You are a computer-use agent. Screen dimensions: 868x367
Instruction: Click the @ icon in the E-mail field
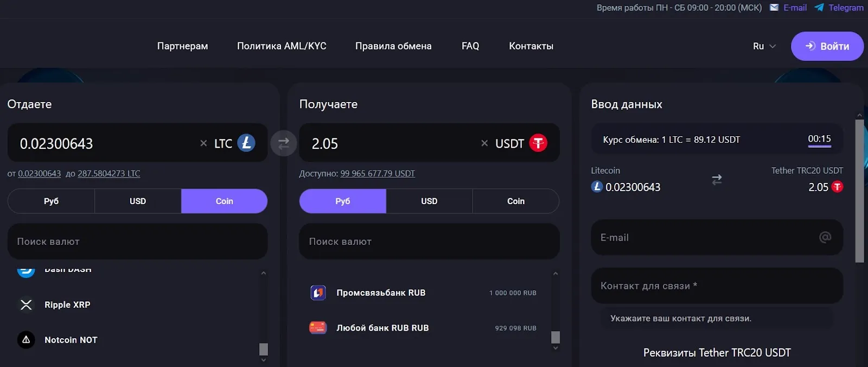pos(825,237)
